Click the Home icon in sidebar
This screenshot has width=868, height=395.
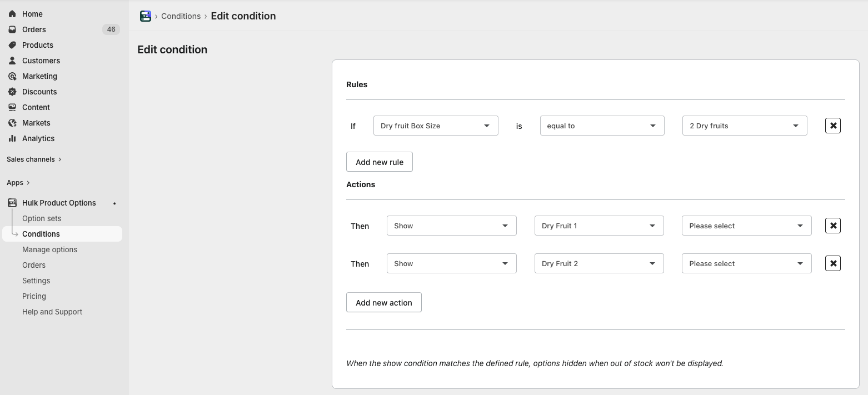12,14
